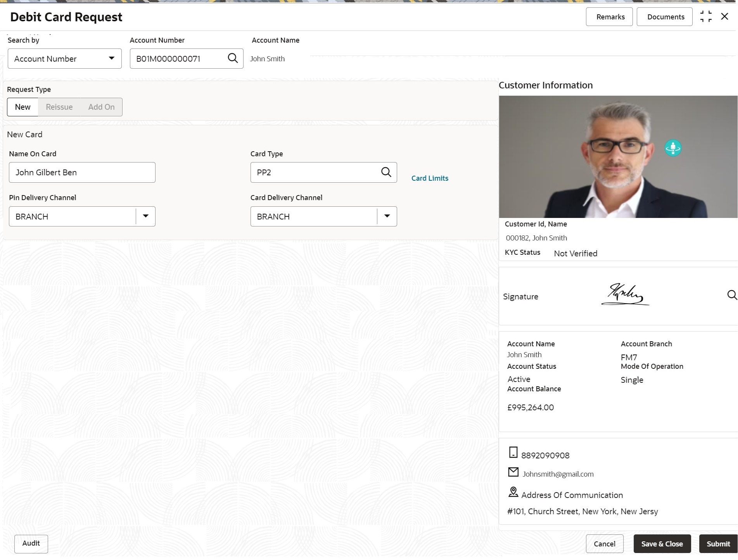Click Save & Close button
The height and width of the screenshot is (560, 738).
point(662,544)
